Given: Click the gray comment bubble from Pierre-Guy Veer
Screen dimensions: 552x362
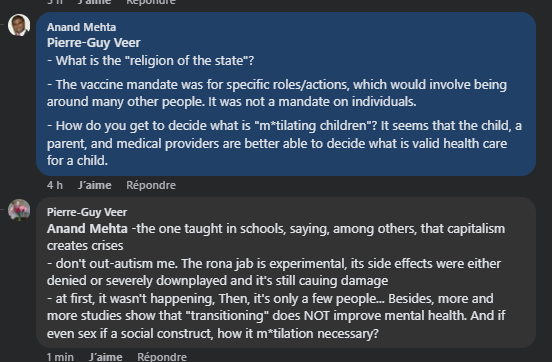Looking at the screenshot, I should coord(286,273).
